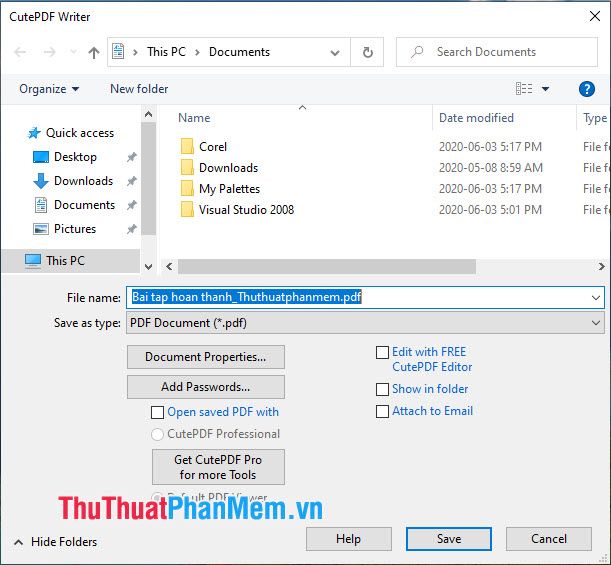Click the navigation pane vertical scrollbar thumb
Screen dimensions: 611x565
[148, 179]
